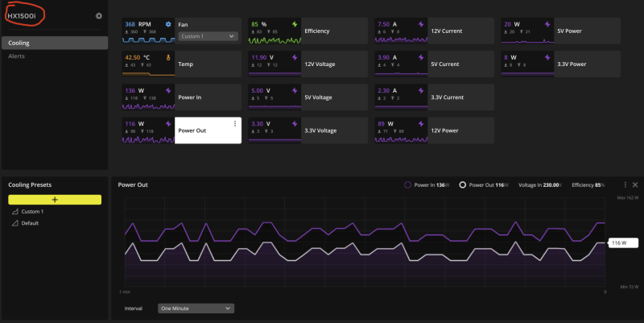Select the Power In sensor card
The width and height of the screenshot is (644, 323).
pyautogui.click(x=182, y=97)
